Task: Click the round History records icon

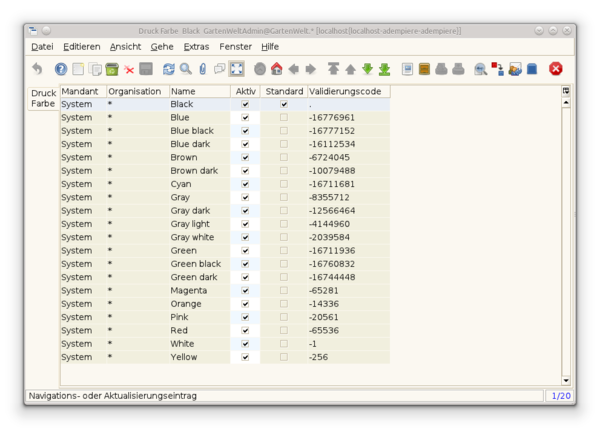Action: [260, 69]
